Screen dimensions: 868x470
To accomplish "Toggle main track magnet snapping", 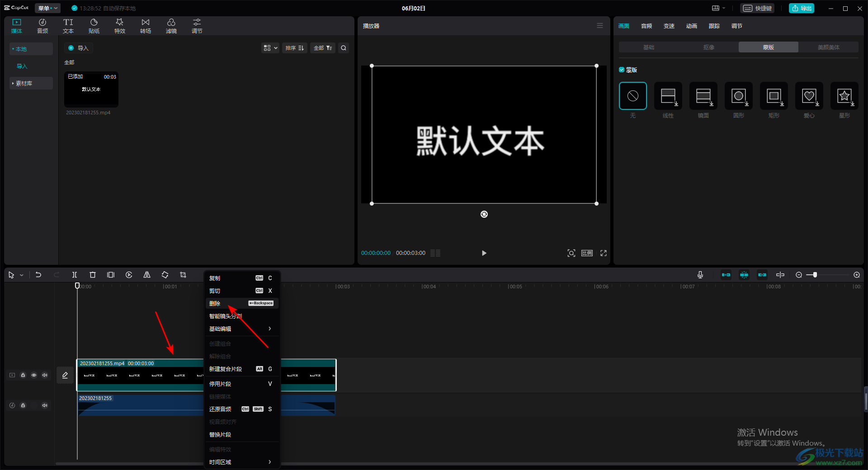I will 726,275.
